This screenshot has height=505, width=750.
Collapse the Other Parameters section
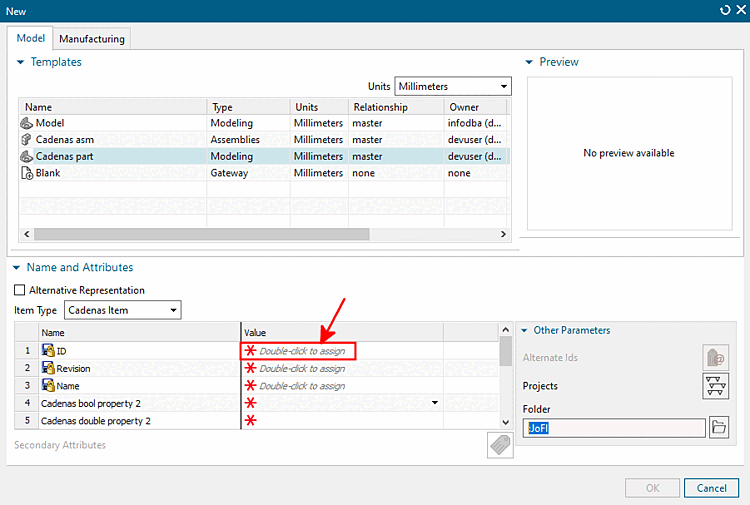click(x=524, y=330)
